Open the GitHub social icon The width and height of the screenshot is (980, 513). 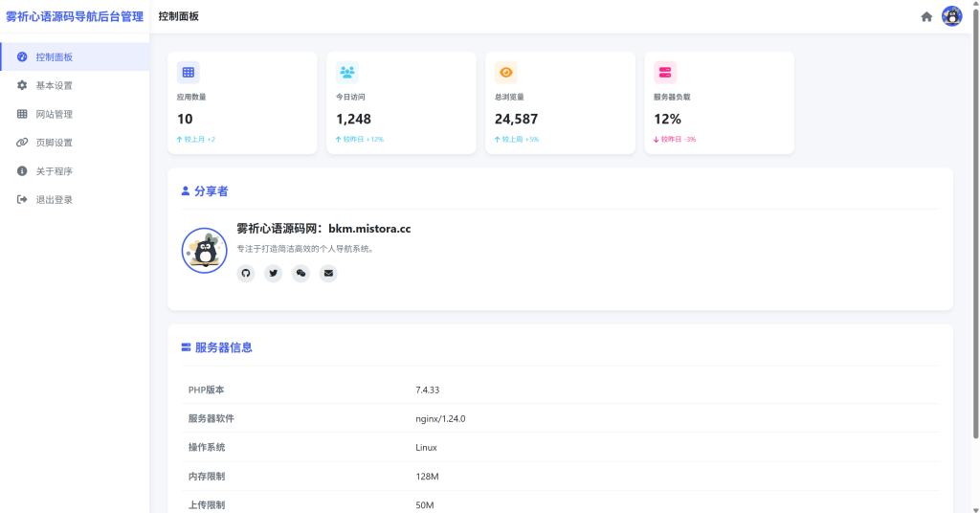(x=246, y=273)
